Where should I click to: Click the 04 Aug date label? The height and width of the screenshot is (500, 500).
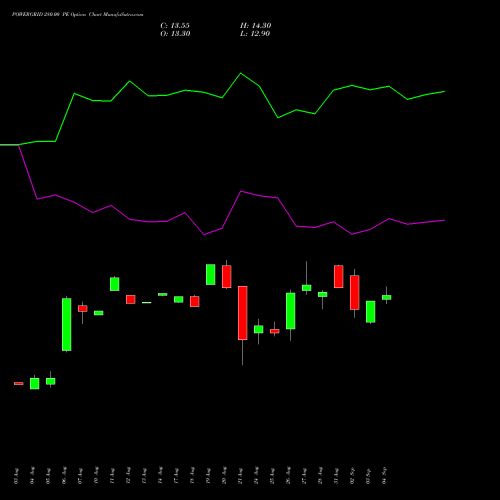coord(32,476)
